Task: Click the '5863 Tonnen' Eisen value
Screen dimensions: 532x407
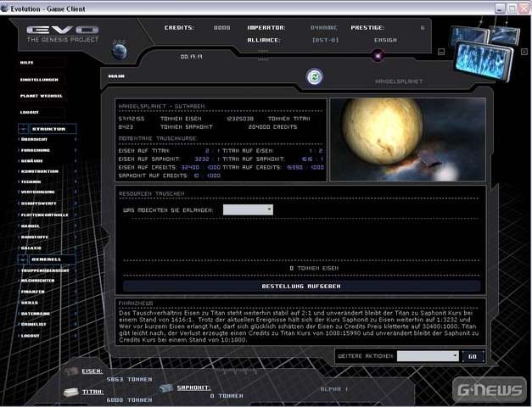Action: [x=129, y=379]
